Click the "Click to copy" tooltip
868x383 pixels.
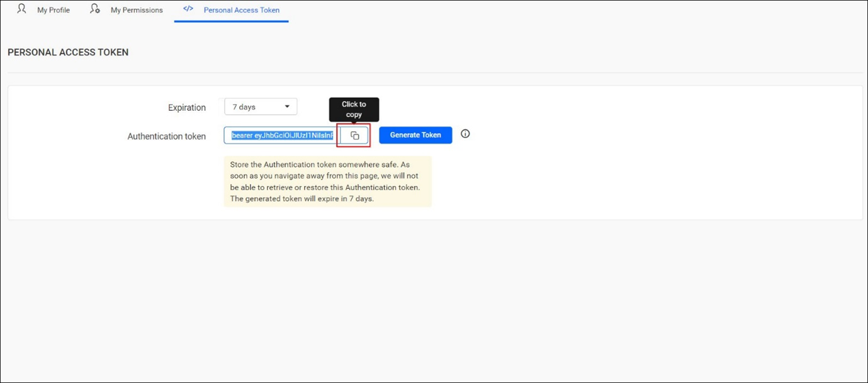coord(353,109)
